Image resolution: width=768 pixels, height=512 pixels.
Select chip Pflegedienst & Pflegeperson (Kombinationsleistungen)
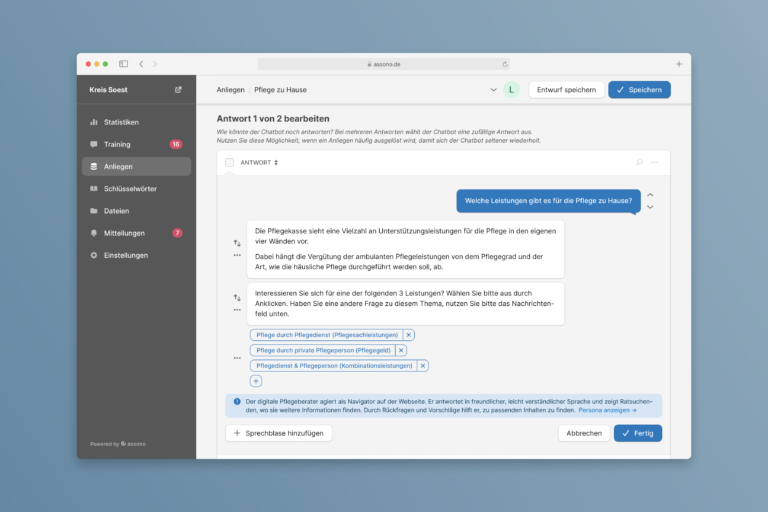pos(334,366)
